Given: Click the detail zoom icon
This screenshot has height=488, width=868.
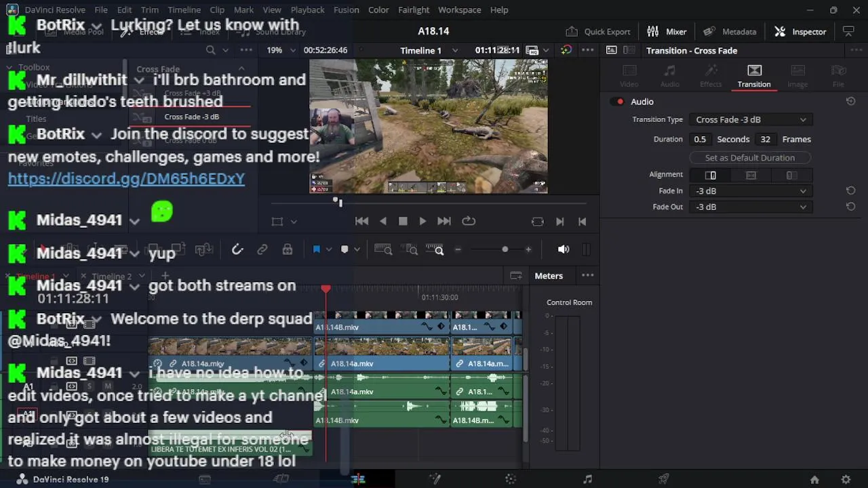Looking at the screenshot, I should (411, 249).
